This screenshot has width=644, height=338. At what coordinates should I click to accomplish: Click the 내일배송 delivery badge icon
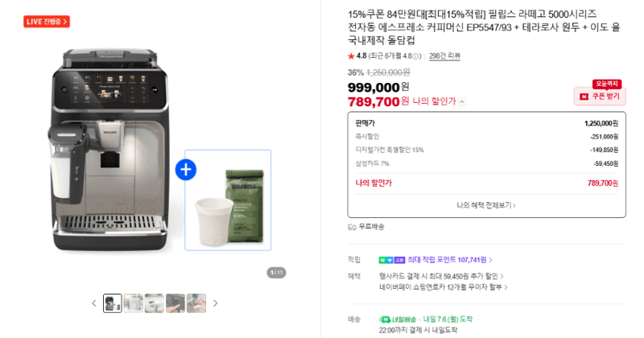coord(385,319)
